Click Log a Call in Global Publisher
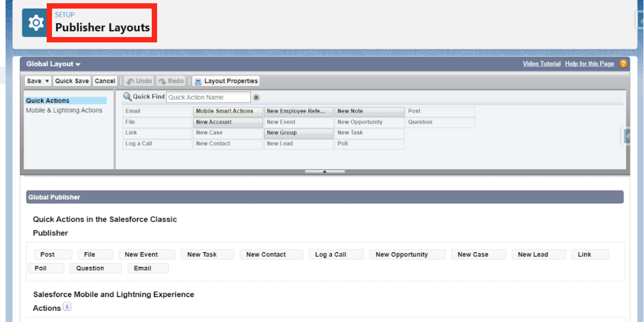The image size is (644, 322). click(336, 255)
